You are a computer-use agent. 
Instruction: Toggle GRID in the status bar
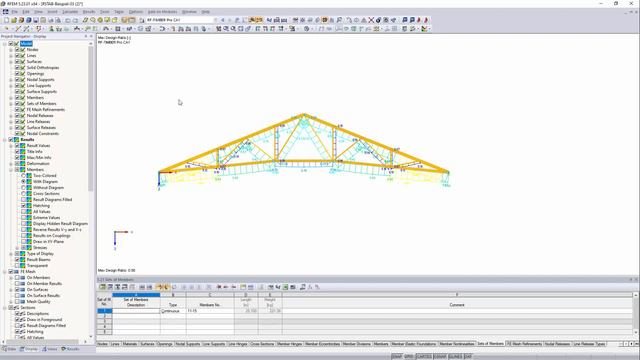[409, 357]
